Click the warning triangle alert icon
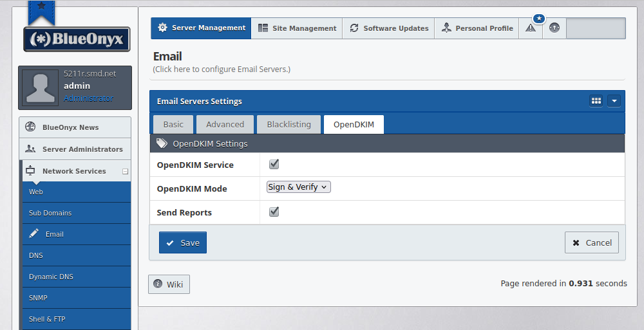The width and height of the screenshot is (644, 330). pos(531,28)
